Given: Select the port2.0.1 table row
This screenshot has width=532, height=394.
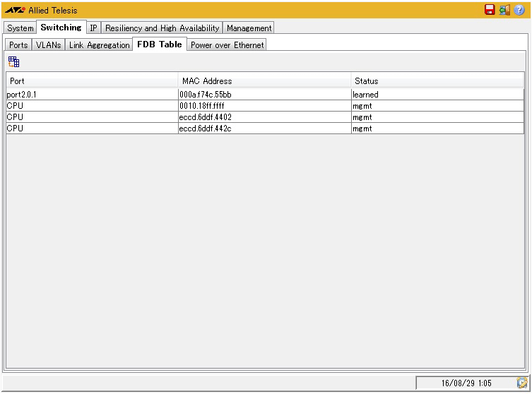Looking at the screenshot, I should (92, 95).
